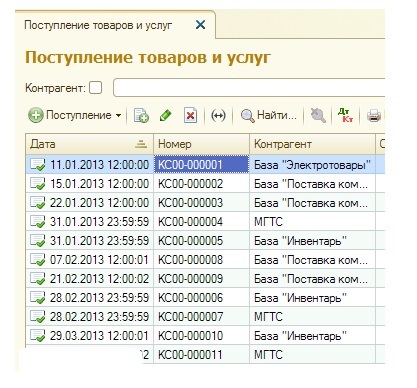417x388 pixels.
Task: Click the copy document icon
Action: 141,116
